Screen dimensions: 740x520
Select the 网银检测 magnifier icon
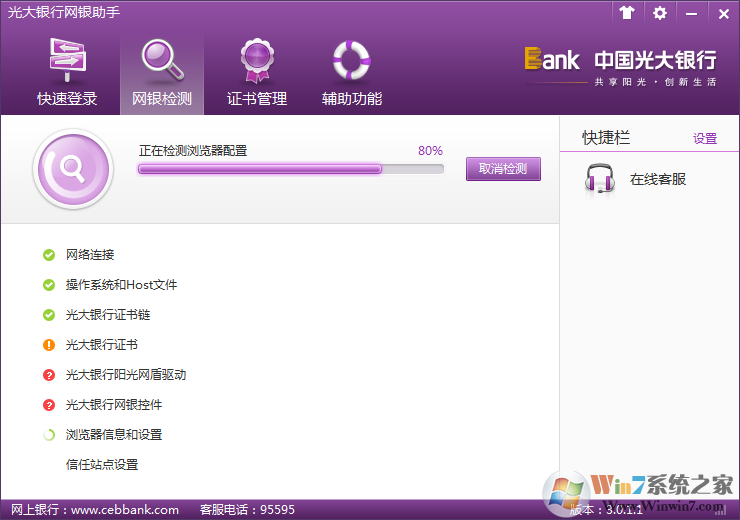[162, 60]
